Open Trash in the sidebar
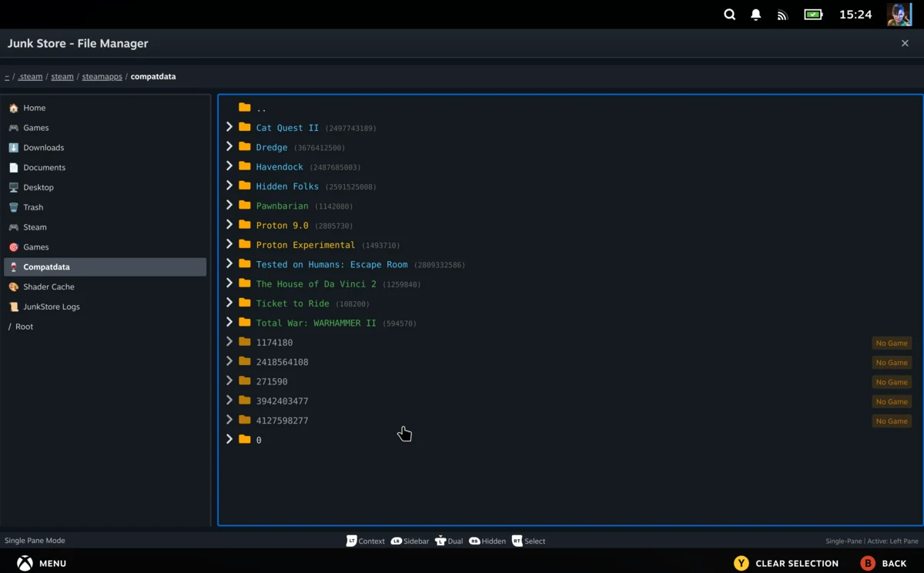 point(105,207)
